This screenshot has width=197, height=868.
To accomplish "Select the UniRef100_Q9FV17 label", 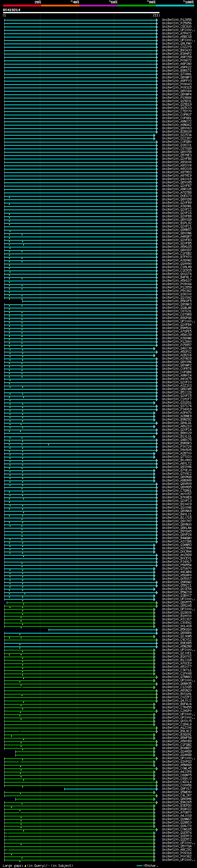I will (177, 789).
